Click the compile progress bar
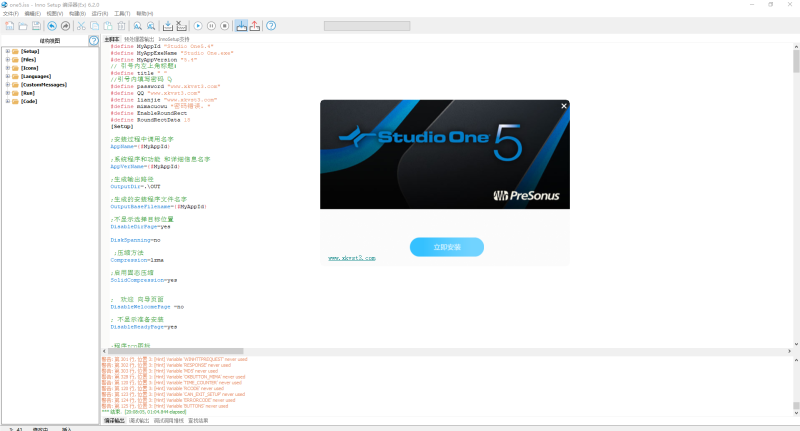 tap(367, 26)
